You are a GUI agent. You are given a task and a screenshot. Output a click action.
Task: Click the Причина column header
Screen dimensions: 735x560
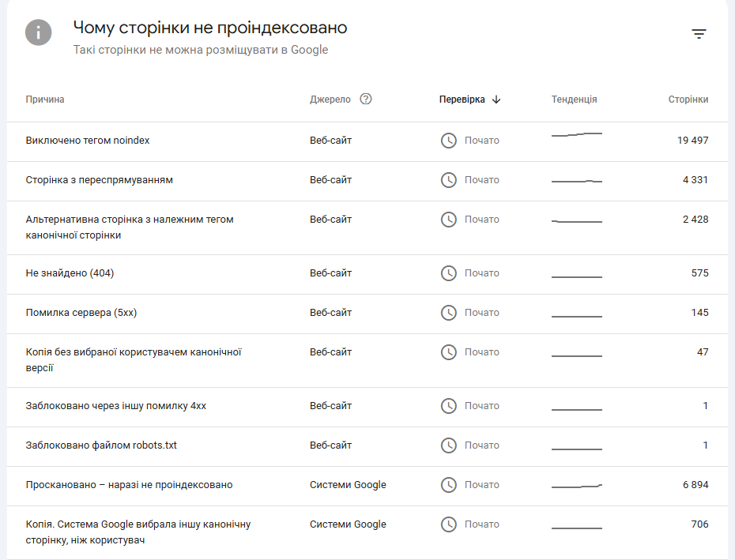point(45,100)
